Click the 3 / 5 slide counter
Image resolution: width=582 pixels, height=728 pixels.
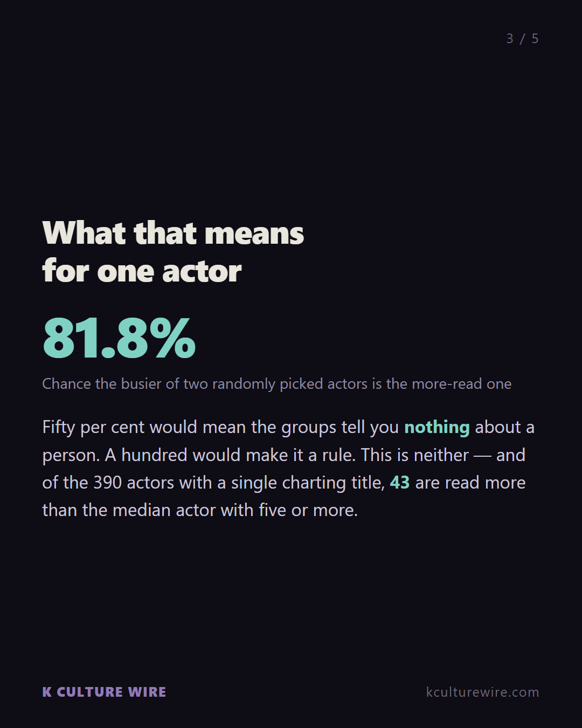point(522,39)
